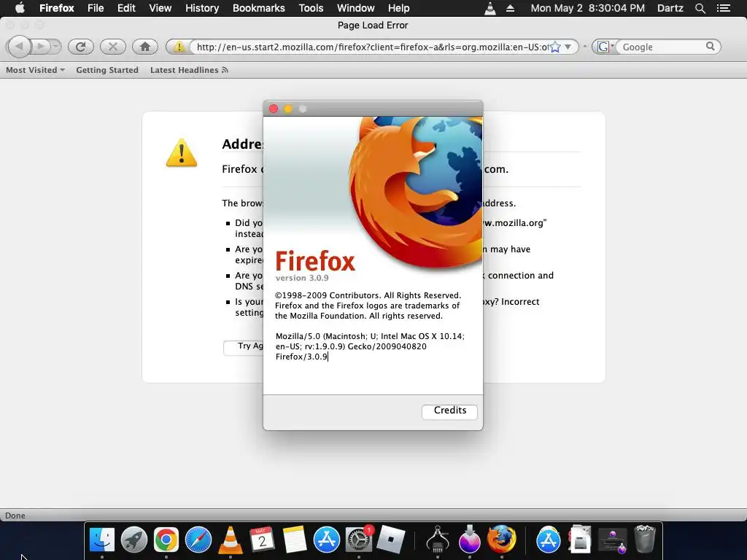Click the Stop loading X button
Image resolution: width=747 pixels, height=560 pixels.
coord(113,47)
